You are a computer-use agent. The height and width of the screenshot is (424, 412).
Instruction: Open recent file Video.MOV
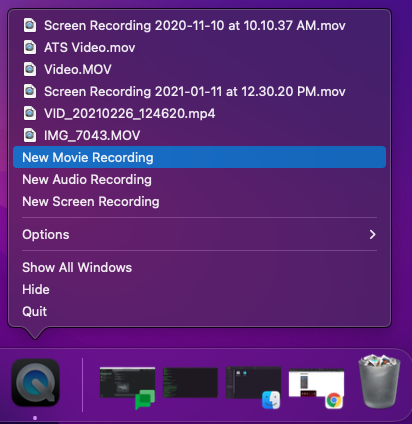point(199,70)
